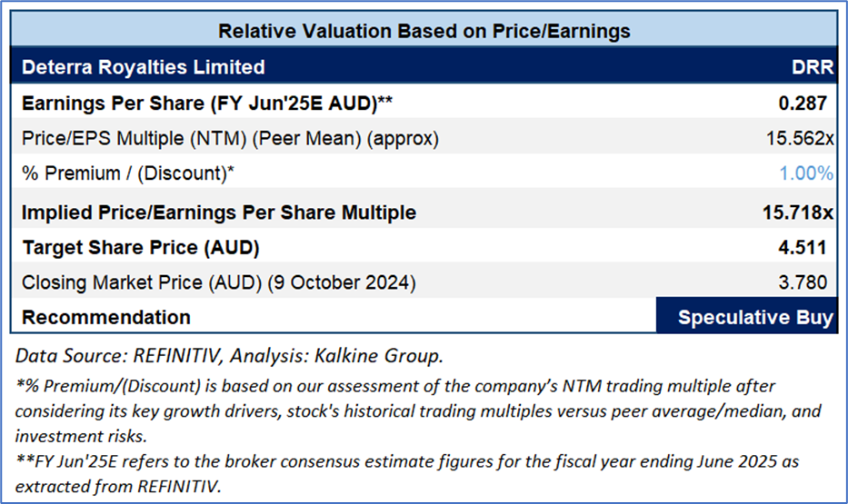The image size is (848, 504).
Task: Click the DRR ticker cell
Action: point(811,67)
